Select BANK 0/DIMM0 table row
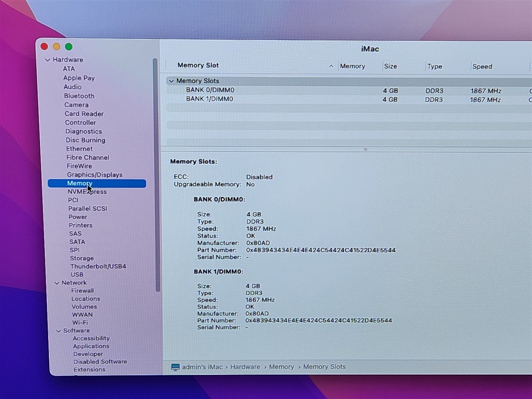This screenshot has height=399, width=532. click(349, 90)
